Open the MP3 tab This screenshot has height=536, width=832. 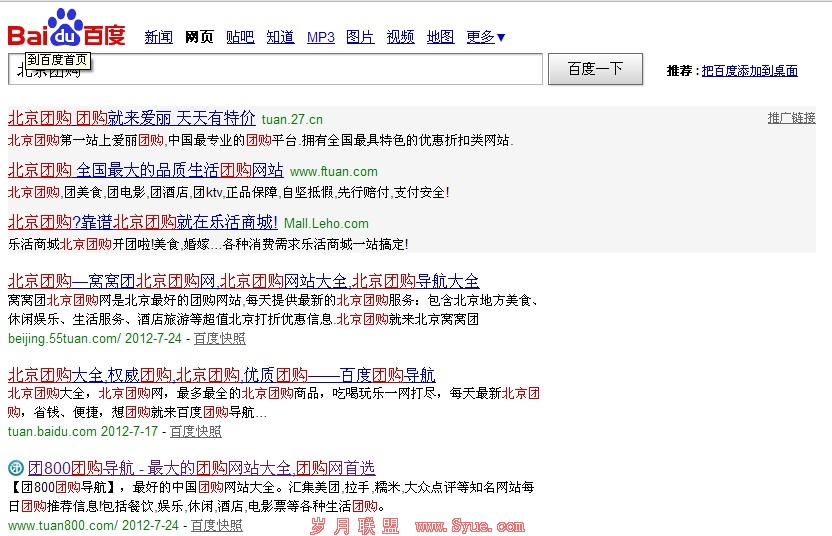point(320,37)
